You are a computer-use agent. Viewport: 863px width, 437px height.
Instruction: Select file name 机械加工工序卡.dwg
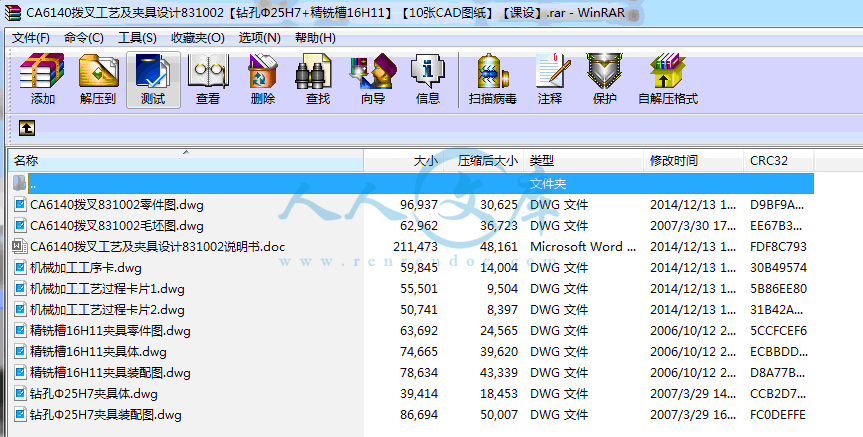86,267
